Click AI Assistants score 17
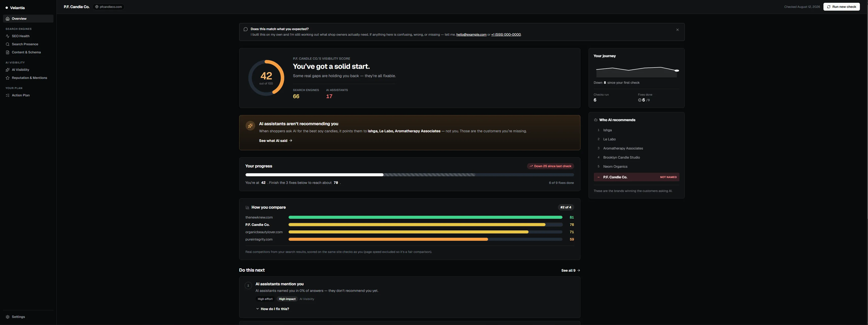Screen dimensions: 868x325 pos(329,96)
